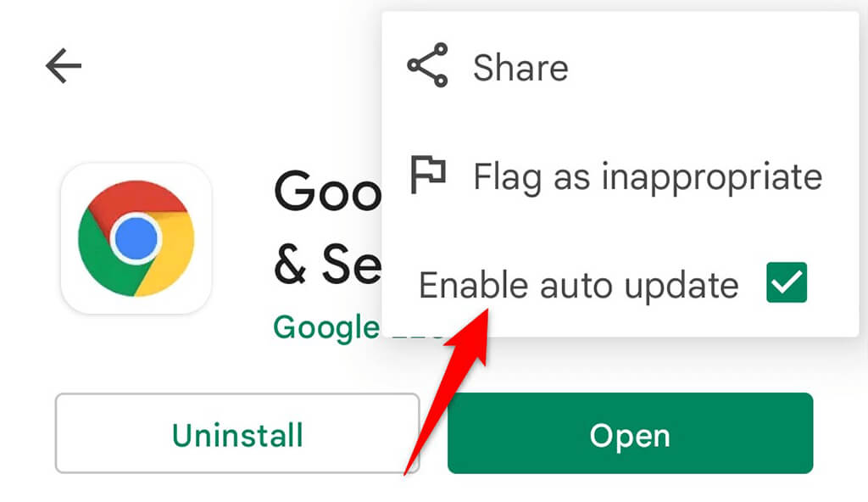Click the blue center of the Chrome logo
The width and height of the screenshot is (868, 502).
tap(136, 239)
